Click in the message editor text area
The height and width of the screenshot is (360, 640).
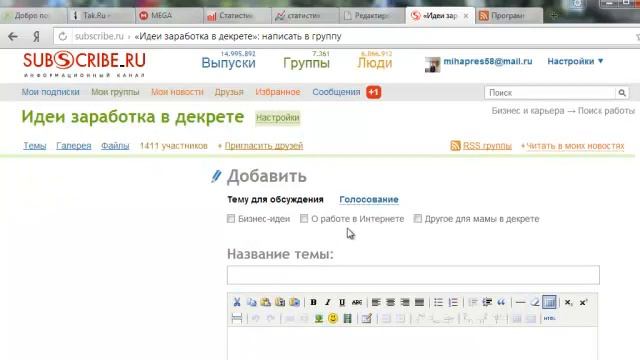coord(412,343)
